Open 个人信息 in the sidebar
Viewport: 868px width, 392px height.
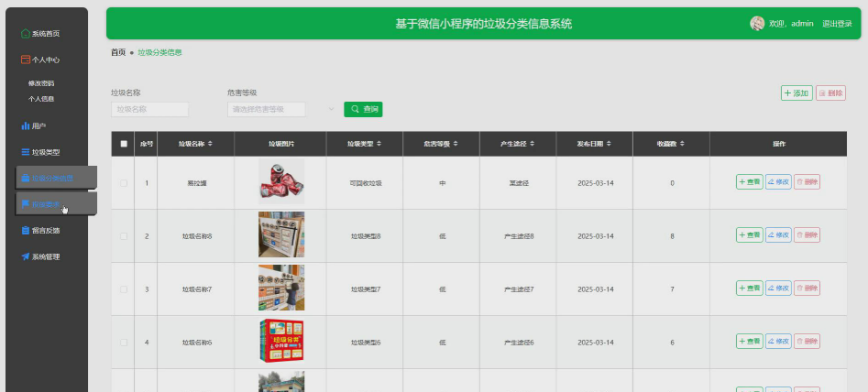(41, 99)
